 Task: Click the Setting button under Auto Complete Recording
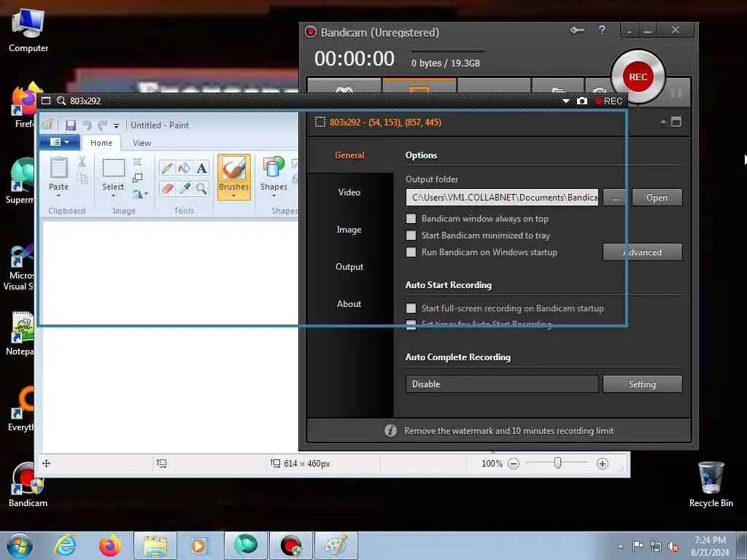pyautogui.click(x=642, y=384)
